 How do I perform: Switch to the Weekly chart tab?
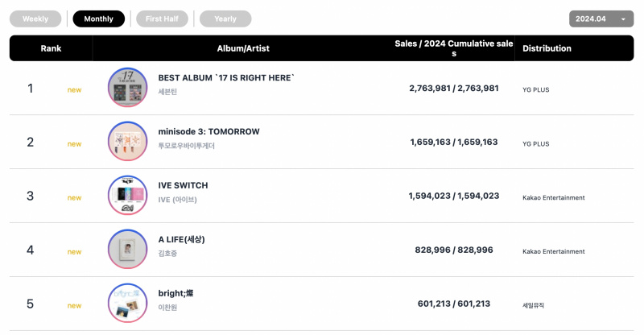[35, 19]
